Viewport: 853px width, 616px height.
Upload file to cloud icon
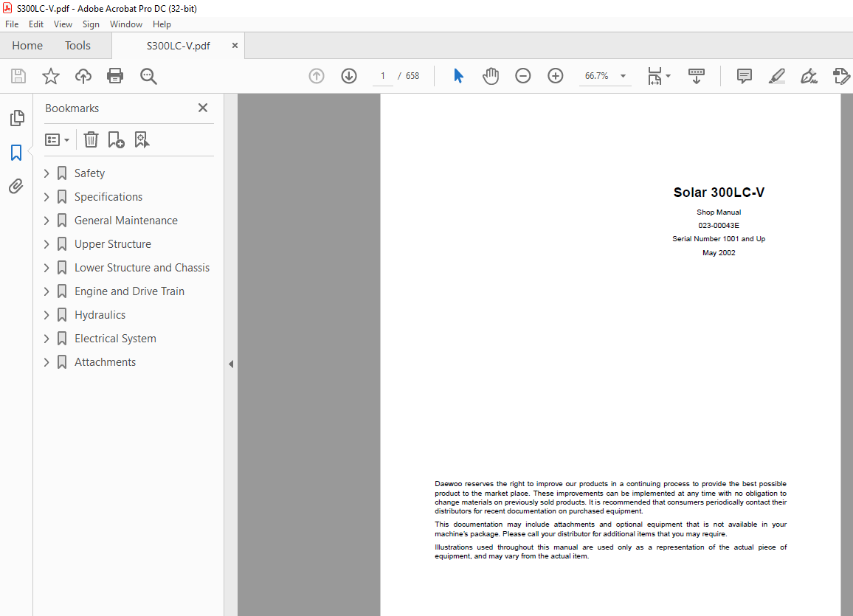coord(83,76)
